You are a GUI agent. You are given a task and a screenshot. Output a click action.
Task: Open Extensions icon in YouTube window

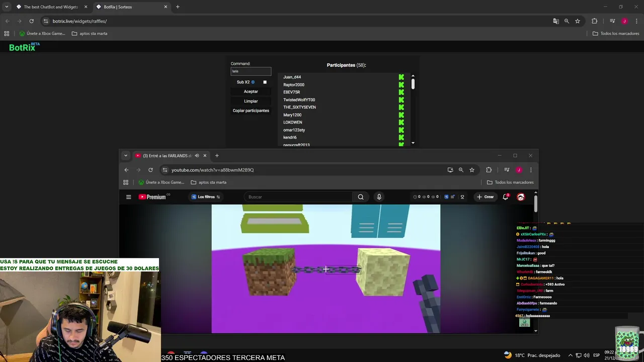pos(489,170)
